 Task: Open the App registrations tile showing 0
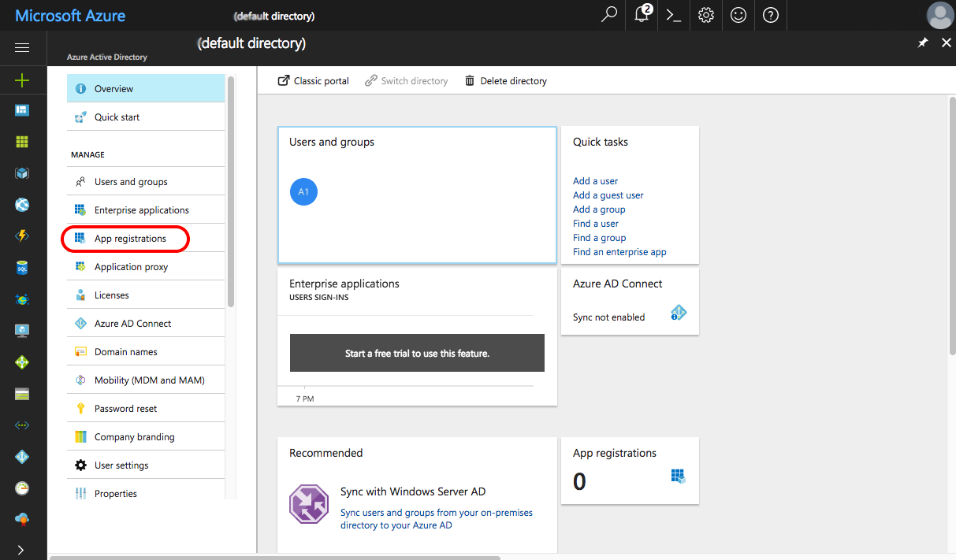tap(630, 471)
